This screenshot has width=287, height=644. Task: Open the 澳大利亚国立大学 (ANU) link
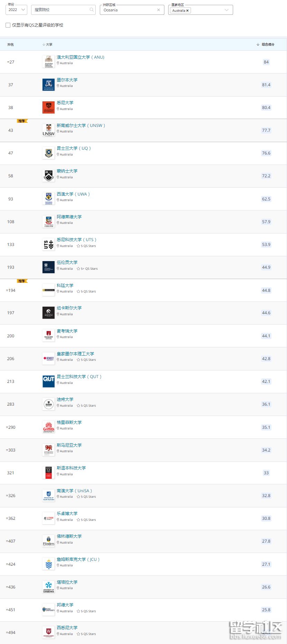tap(80, 57)
